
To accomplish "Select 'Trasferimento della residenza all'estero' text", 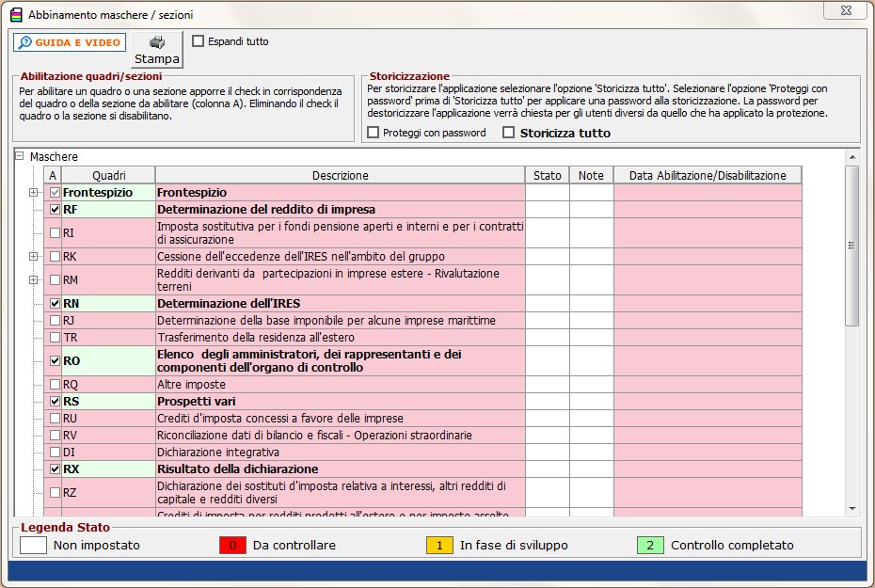I will (256, 338).
